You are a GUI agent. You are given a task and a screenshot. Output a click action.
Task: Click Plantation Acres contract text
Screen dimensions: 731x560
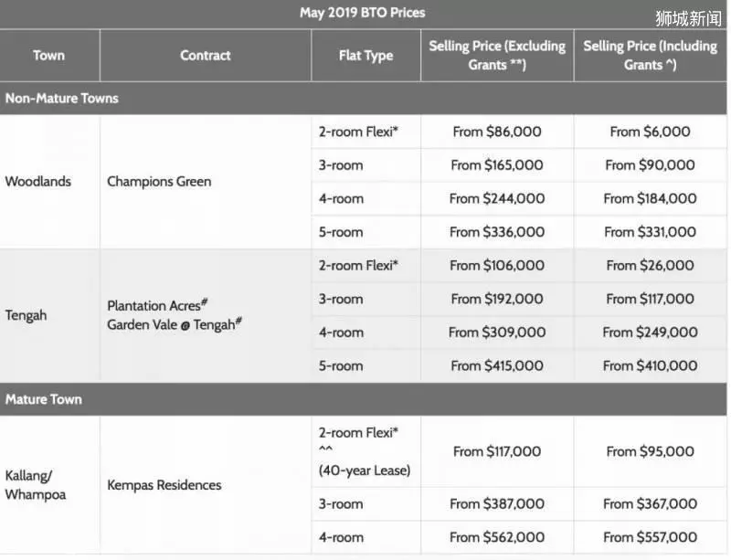[x=157, y=305]
